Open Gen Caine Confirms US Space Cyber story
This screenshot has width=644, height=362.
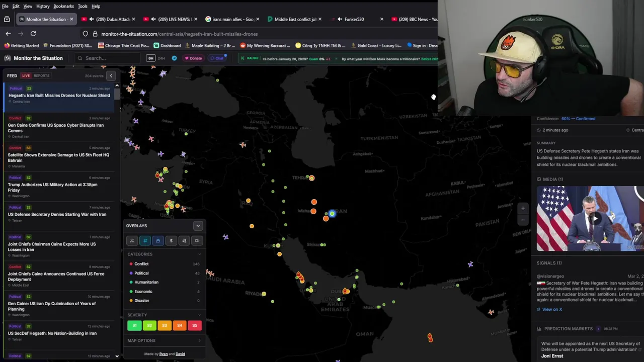(x=59, y=128)
